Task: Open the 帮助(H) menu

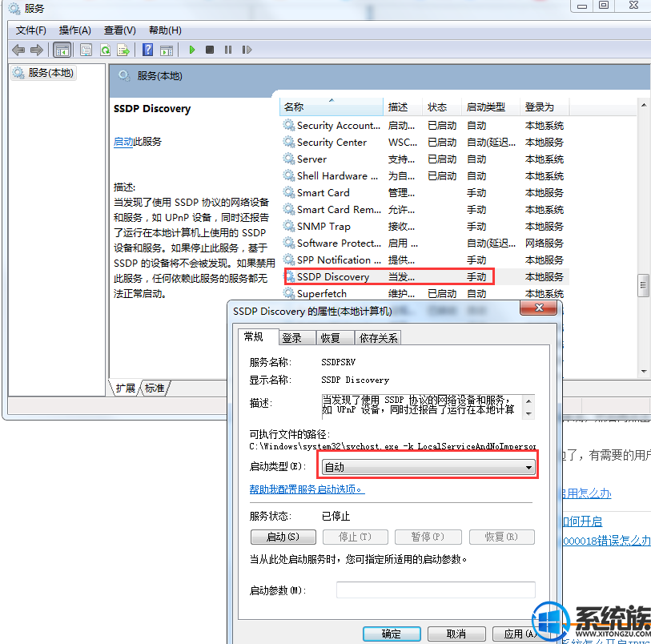Action: pos(165,30)
